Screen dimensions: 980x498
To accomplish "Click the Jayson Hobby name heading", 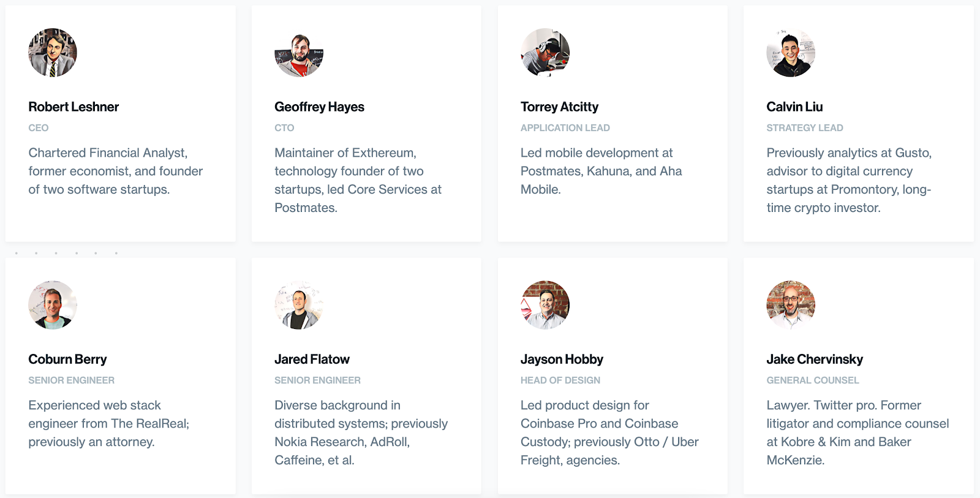I will (562, 359).
